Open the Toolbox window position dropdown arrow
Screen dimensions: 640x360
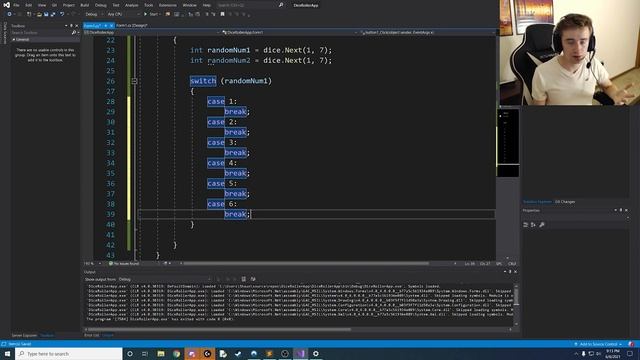coord(66,26)
